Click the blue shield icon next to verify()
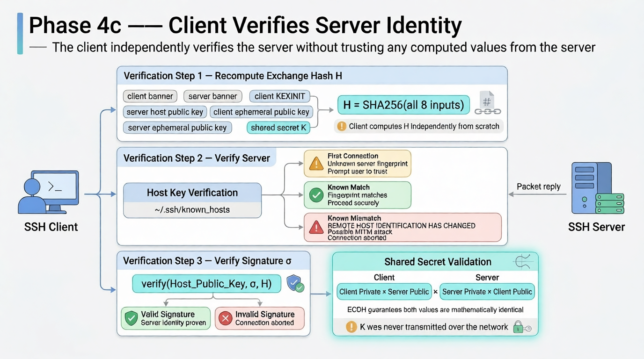644x359 pixels. pos(295,283)
